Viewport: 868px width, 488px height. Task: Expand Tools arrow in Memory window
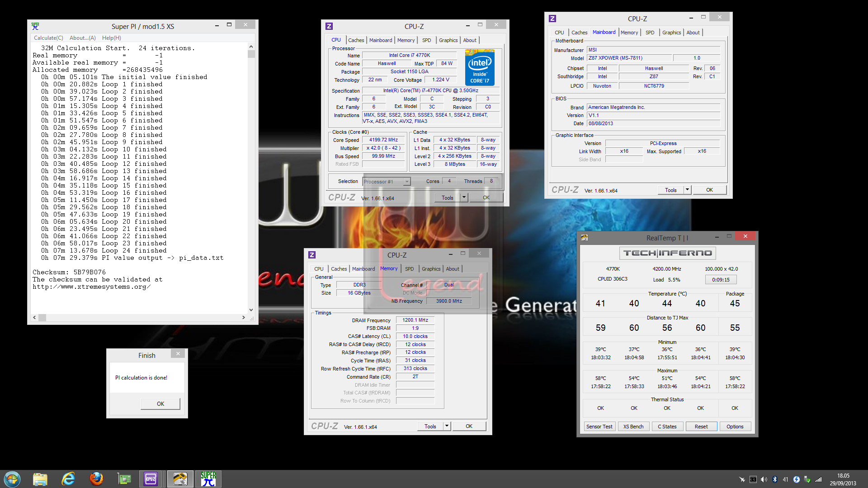(x=447, y=426)
